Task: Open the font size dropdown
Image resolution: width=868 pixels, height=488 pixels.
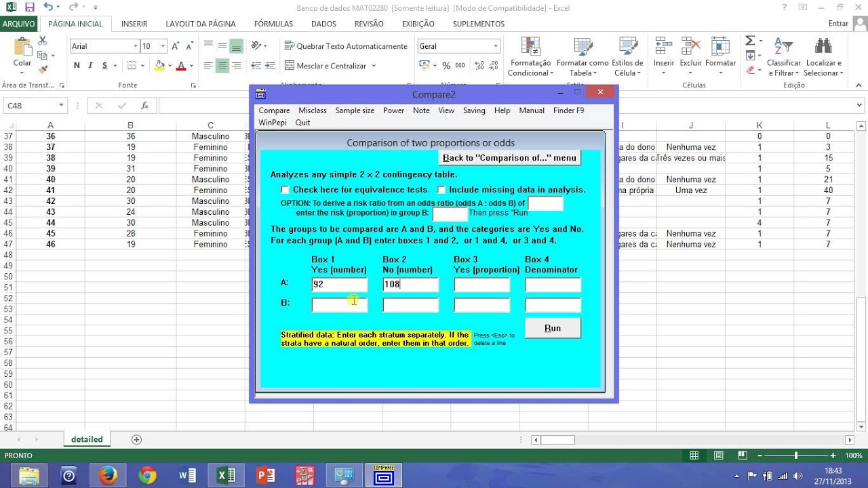Action: click(x=163, y=46)
